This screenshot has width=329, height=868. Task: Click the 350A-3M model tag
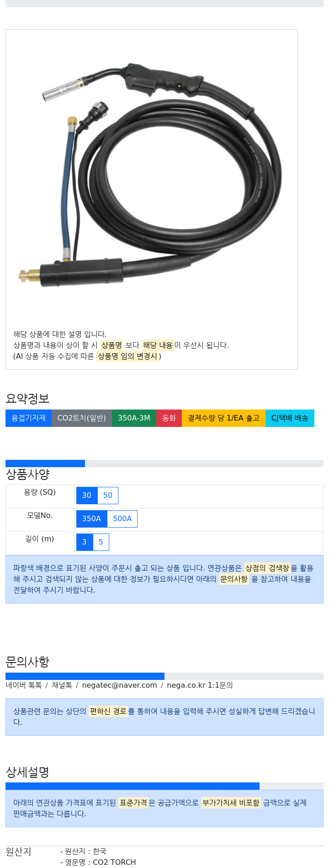point(134,418)
